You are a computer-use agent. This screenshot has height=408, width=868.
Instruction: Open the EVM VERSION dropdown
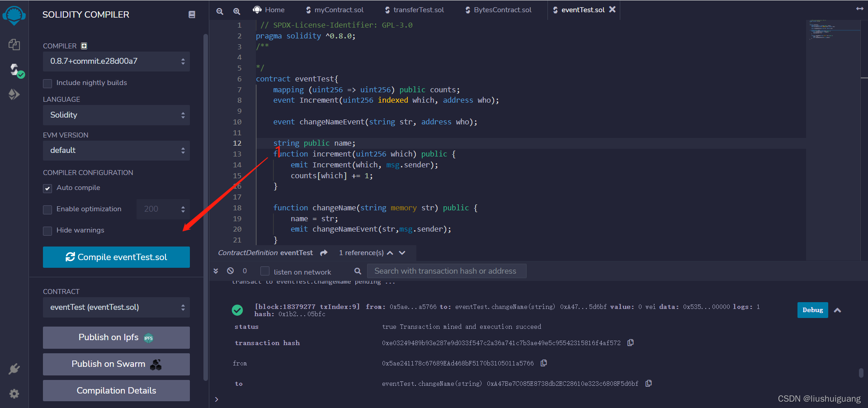[116, 150]
